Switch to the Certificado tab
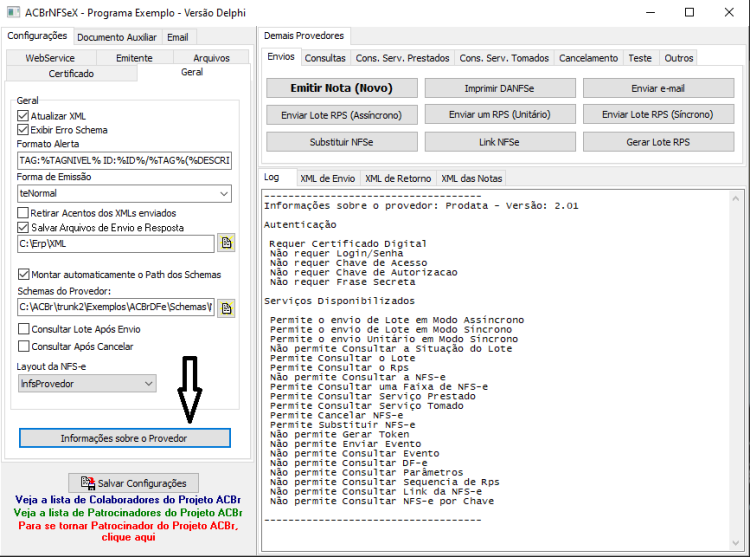 71,74
